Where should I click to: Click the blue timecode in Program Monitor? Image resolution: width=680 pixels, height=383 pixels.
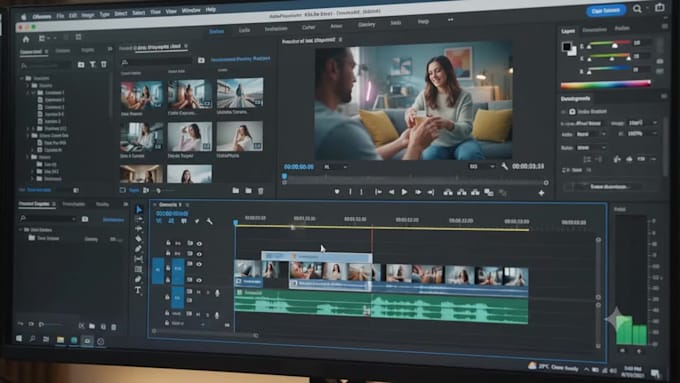pos(299,167)
